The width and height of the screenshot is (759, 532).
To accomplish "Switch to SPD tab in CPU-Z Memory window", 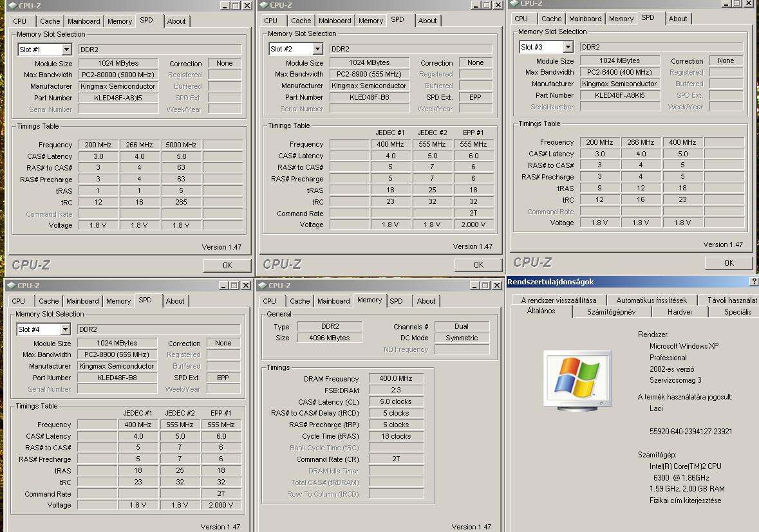I will (396, 301).
